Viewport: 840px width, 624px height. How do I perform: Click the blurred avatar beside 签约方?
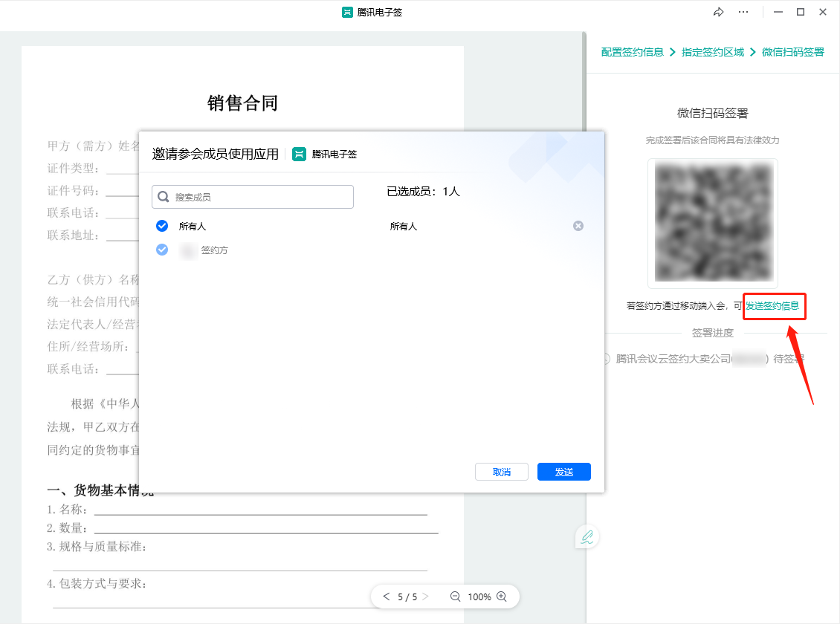pos(189,250)
